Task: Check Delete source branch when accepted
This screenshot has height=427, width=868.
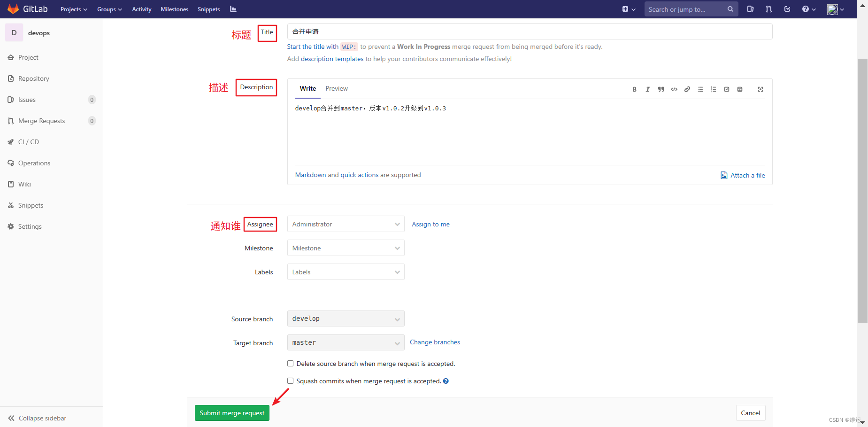Action: [290, 364]
